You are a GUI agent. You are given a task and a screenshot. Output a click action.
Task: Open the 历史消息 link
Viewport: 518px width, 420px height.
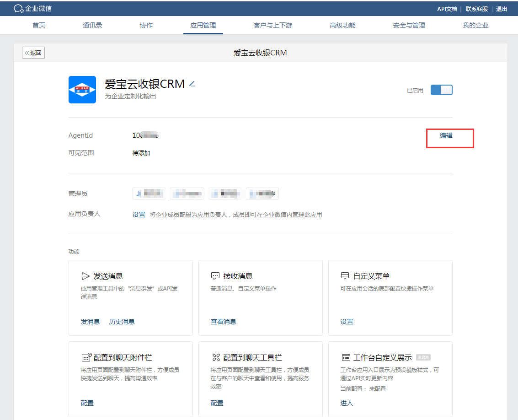[122, 322]
